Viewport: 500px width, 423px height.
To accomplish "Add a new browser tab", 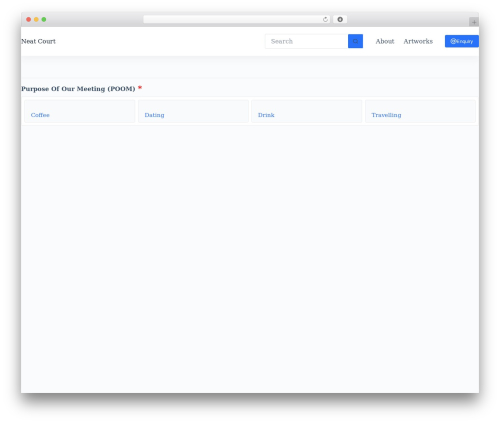I will pyautogui.click(x=474, y=22).
